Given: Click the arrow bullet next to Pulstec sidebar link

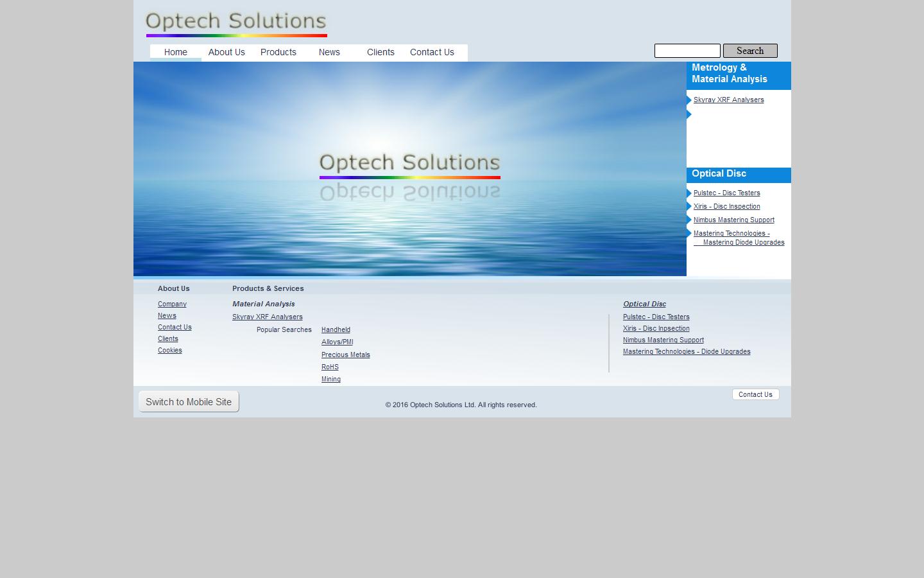Looking at the screenshot, I should 689,193.
